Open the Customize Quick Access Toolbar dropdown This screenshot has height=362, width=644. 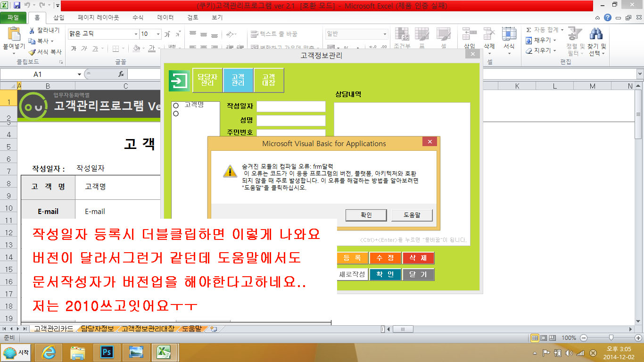point(57,6)
